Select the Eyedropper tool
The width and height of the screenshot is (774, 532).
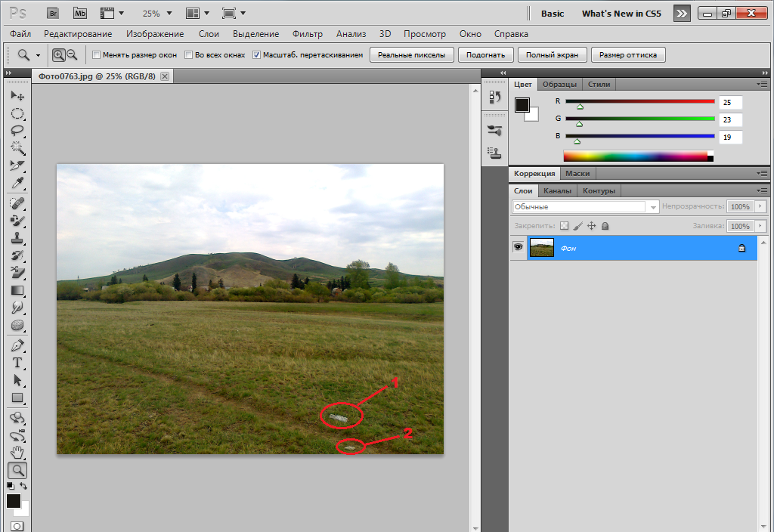17,183
